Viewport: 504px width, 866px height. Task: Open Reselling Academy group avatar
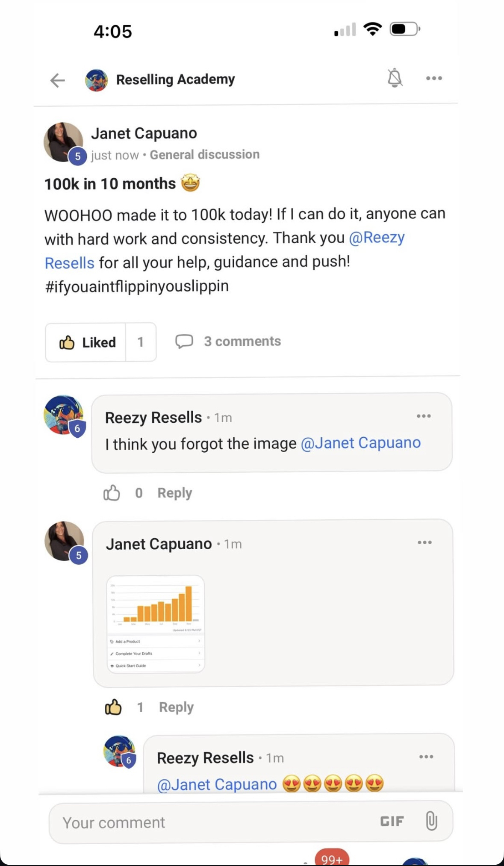tap(96, 80)
